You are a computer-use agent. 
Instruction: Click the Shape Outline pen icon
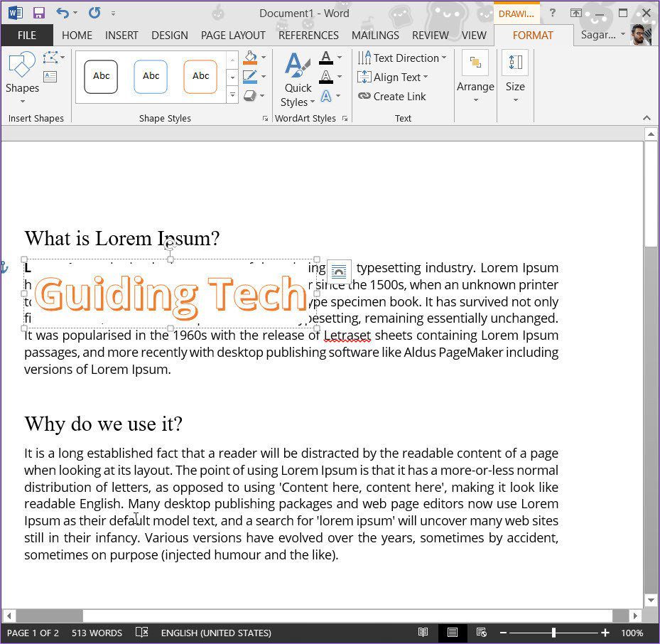point(250,77)
